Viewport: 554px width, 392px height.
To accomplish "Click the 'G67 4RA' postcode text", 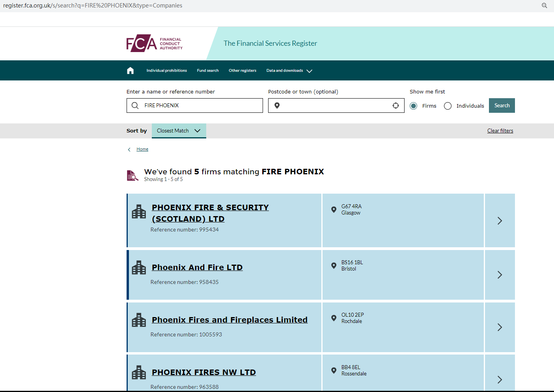I will click(x=352, y=207).
